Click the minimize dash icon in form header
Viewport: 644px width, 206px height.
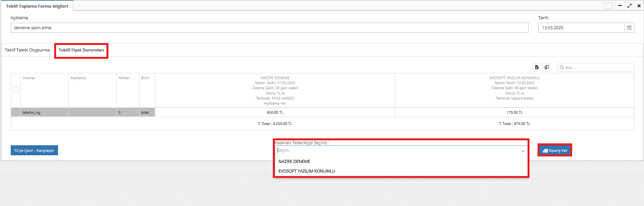pyautogui.click(x=620, y=6)
